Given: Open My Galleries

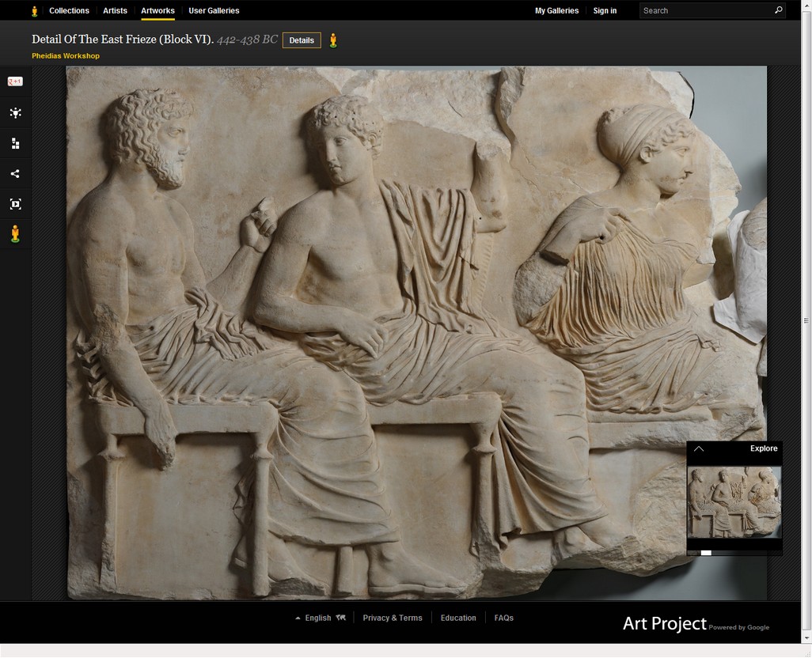Looking at the screenshot, I should coord(556,11).
